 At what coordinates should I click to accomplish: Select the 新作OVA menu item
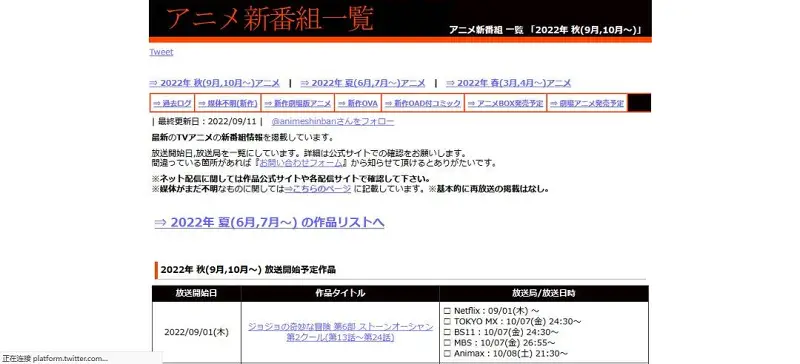pyautogui.click(x=358, y=103)
